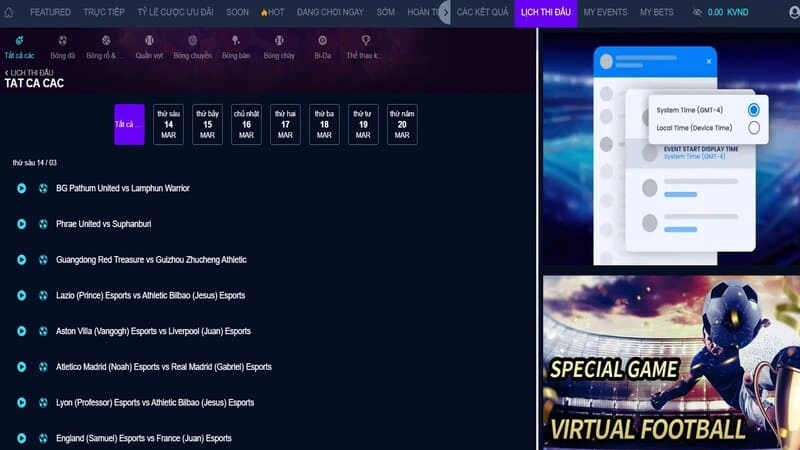Image resolution: width=800 pixels, height=450 pixels.
Task: Open BG Pathum United vs Lamphun Warrior
Action: (123, 188)
